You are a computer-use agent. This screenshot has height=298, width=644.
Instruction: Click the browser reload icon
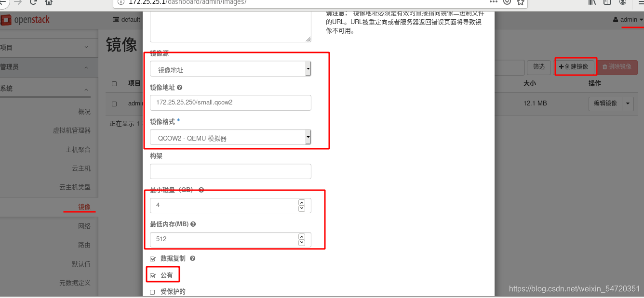(33, 2)
